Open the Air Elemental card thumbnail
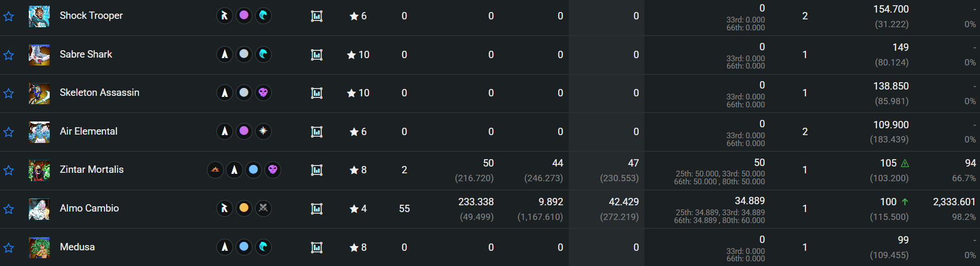Screen dimensions: 980x266 pos(39,132)
